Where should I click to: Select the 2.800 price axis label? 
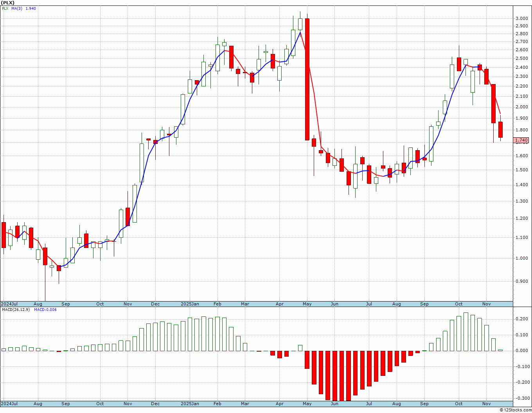pyautogui.click(x=521, y=34)
